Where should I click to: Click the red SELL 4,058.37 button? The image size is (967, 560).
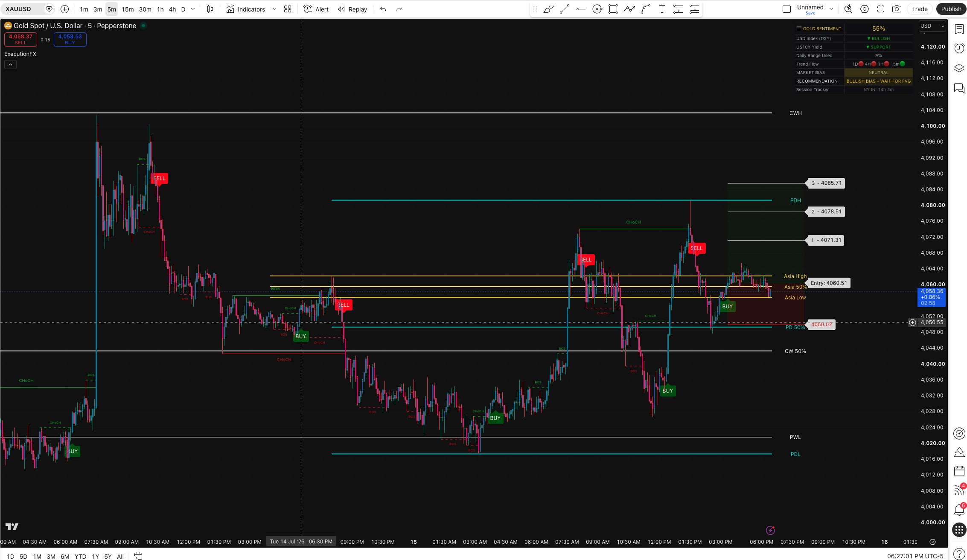20,39
